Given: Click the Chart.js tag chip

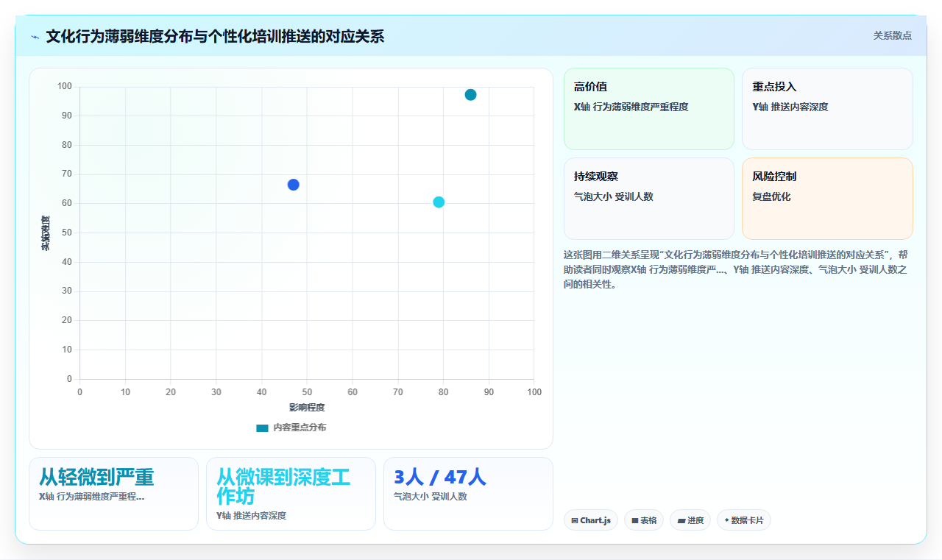Looking at the screenshot, I should pyautogui.click(x=591, y=520).
